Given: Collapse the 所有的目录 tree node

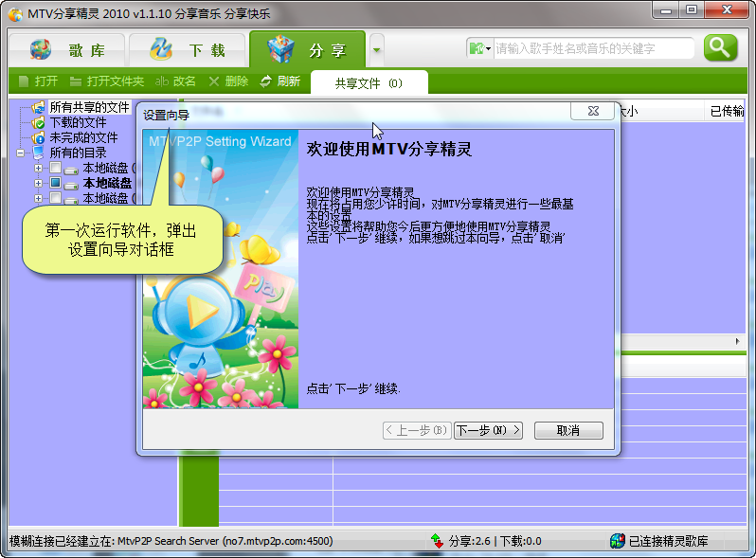Looking at the screenshot, I should pyautogui.click(x=20, y=153).
